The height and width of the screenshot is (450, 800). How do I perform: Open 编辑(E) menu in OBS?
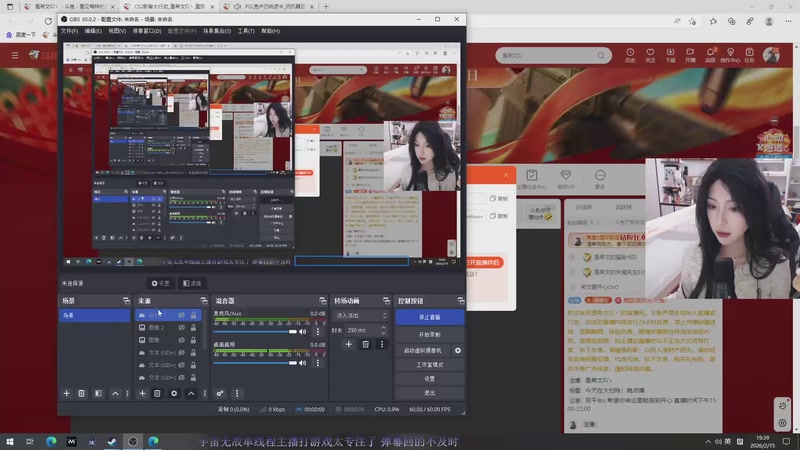[x=93, y=31]
